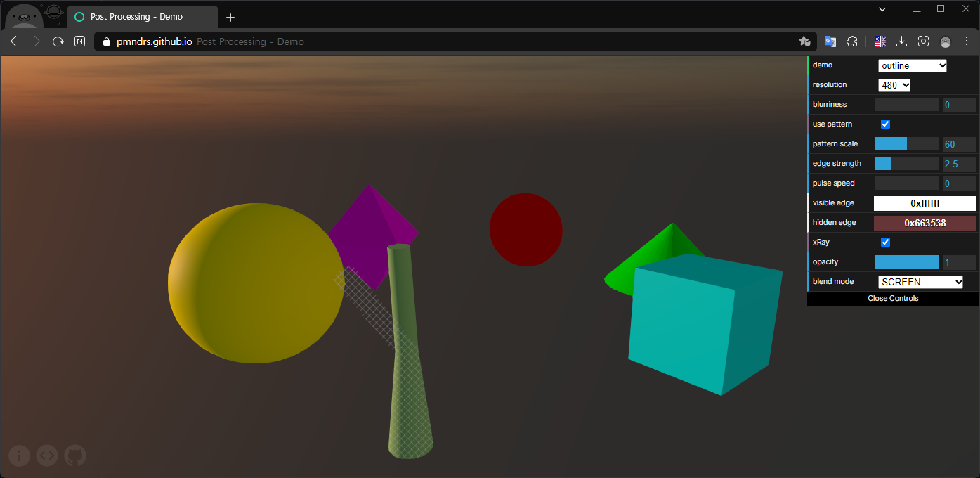The width and height of the screenshot is (980, 478).
Task: Click the pulse speed input field
Action: coord(906,183)
